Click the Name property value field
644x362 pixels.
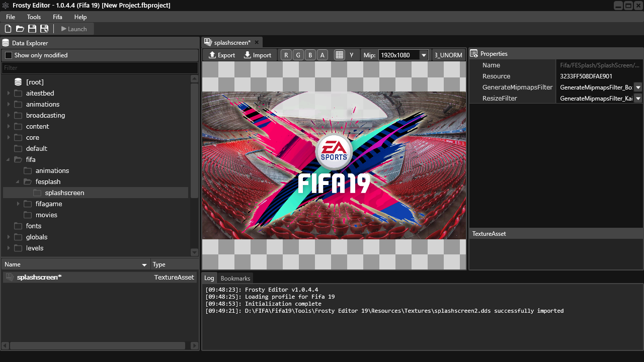tap(600, 65)
